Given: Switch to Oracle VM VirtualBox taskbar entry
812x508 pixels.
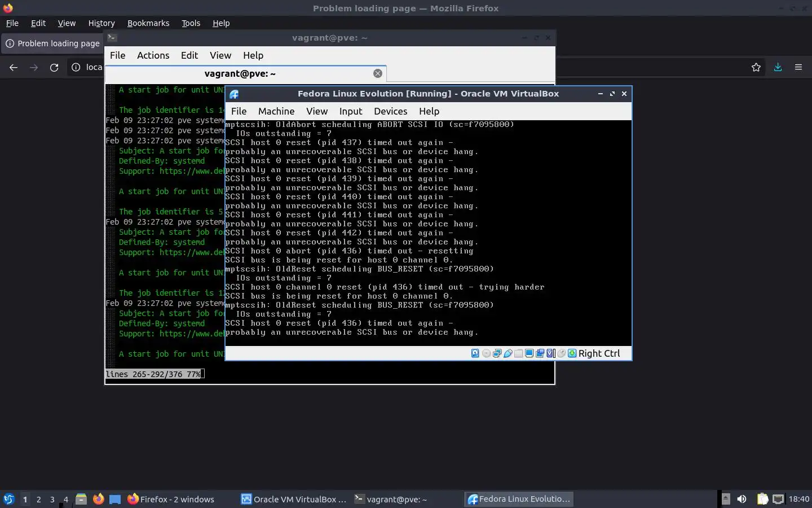Looking at the screenshot, I should point(294,499).
